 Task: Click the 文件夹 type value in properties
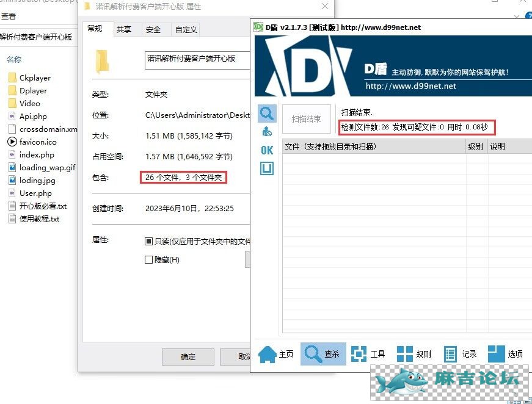coord(156,94)
